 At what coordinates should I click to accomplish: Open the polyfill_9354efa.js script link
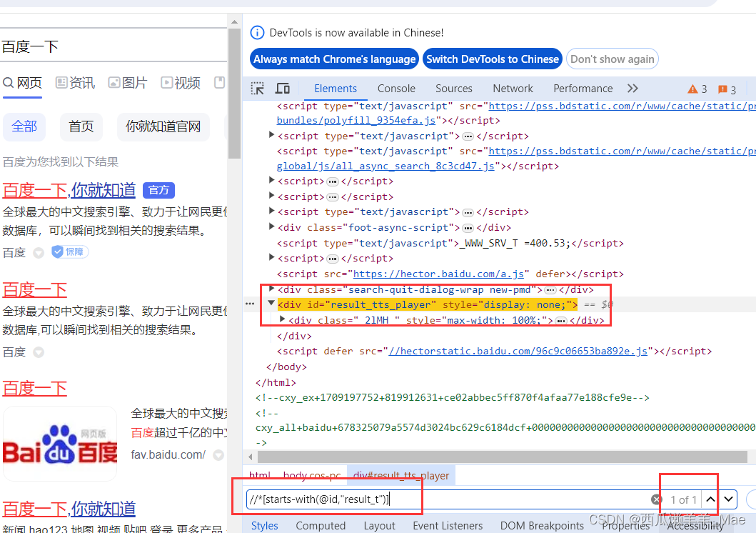[356, 120]
